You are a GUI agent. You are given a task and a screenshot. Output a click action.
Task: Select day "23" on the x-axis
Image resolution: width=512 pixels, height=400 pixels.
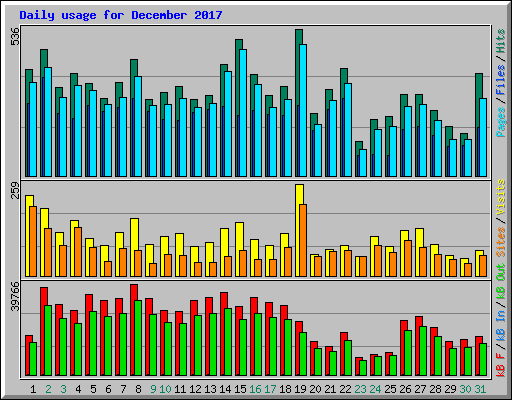tap(360, 389)
